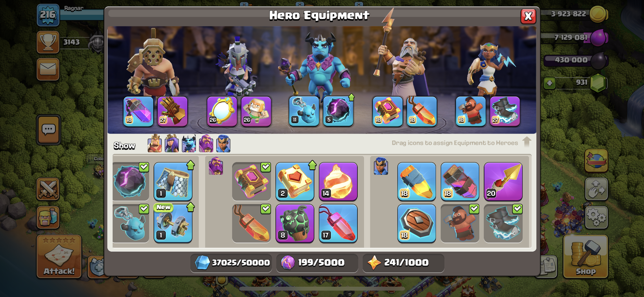The height and width of the screenshot is (297, 644).
Task: Open the mail envelope inbox
Action: tap(48, 69)
